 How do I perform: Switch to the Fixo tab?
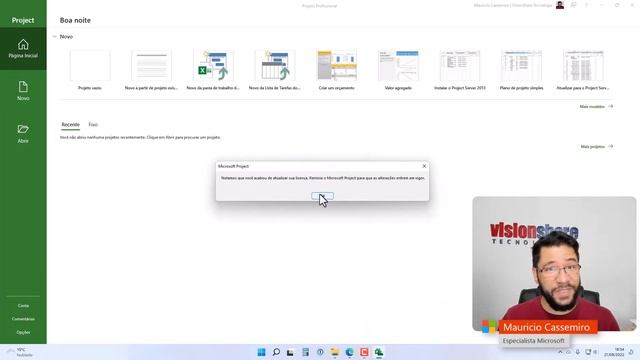(93, 124)
